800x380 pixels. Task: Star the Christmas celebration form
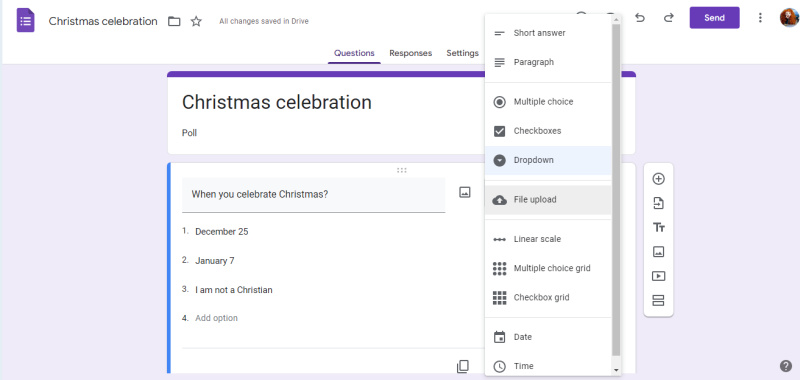coord(196,21)
